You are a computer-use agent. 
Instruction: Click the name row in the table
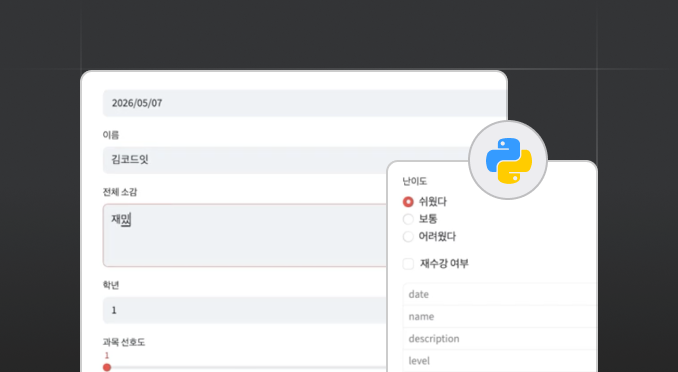pyautogui.click(x=499, y=316)
